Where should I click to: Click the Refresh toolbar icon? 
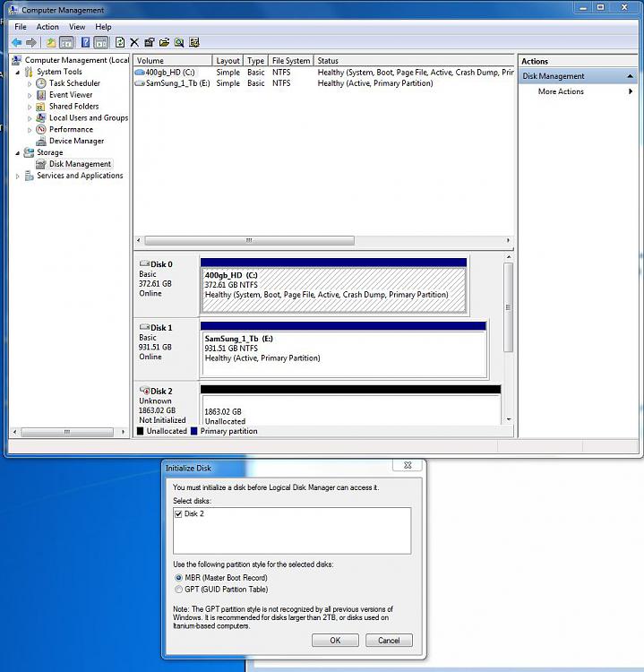120,42
